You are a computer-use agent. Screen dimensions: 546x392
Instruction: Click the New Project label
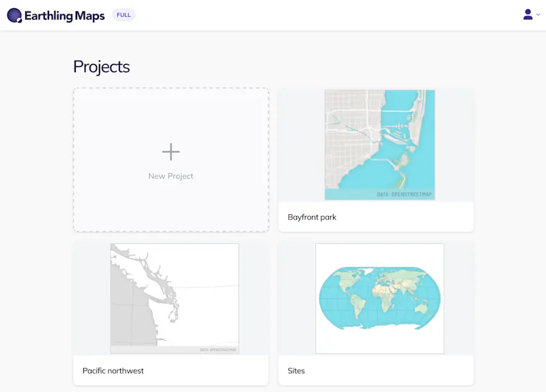[x=171, y=176]
